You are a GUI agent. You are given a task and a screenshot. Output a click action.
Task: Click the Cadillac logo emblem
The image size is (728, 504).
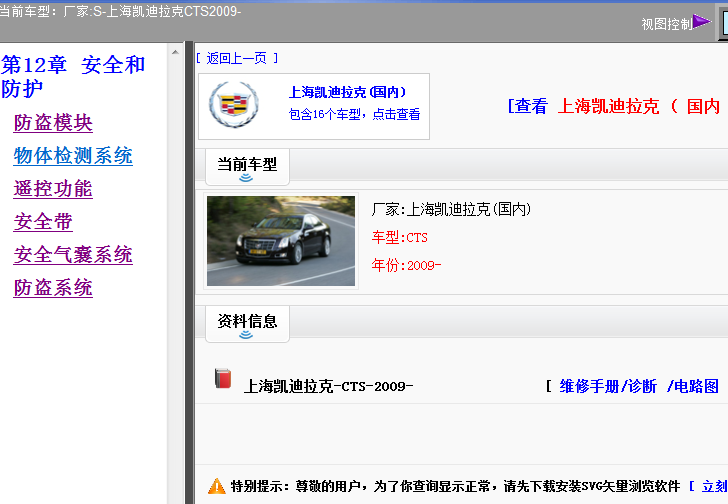234,105
